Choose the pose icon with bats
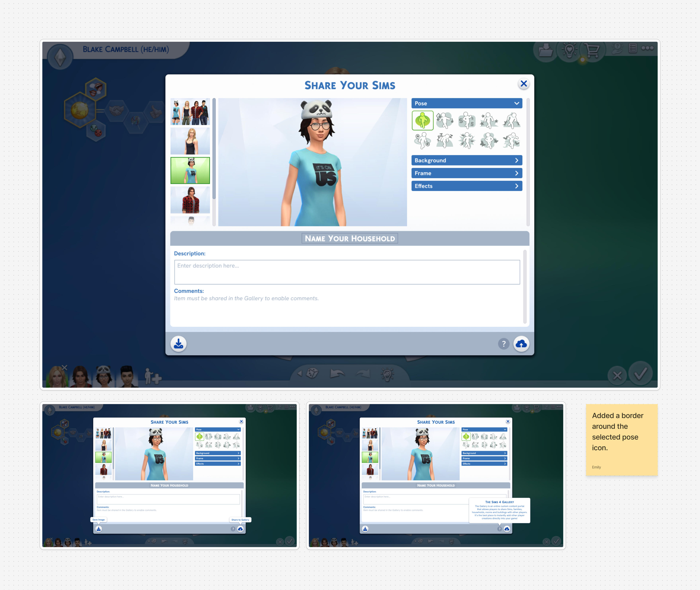The image size is (700, 590). [x=511, y=140]
